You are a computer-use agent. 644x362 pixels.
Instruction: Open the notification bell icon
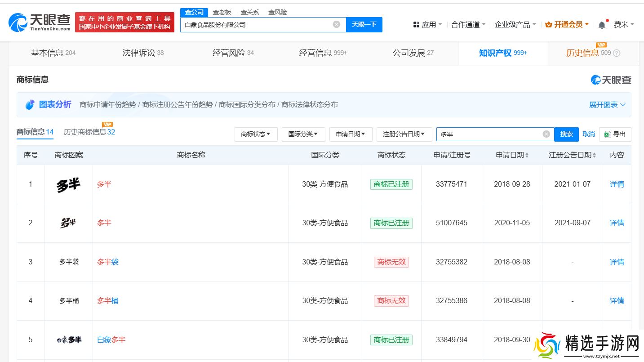click(602, 25)
